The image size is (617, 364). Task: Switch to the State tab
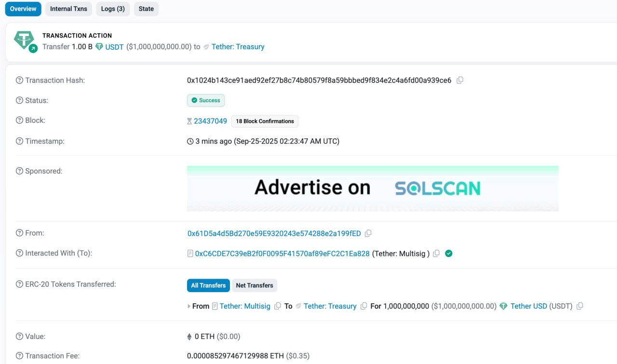pos(146,9)
